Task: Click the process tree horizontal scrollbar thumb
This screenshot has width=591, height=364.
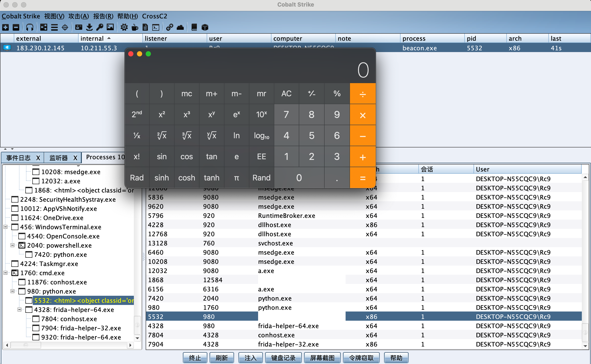Action: 26,345
